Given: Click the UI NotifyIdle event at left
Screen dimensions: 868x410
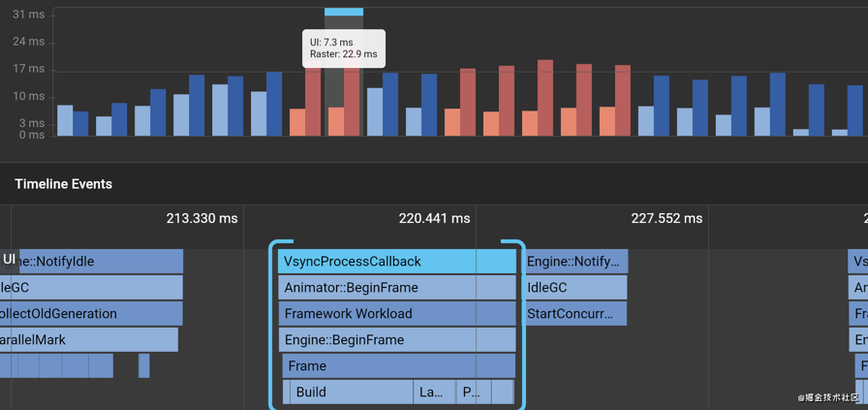Looking at the screenshot, I should click(97, 262).
